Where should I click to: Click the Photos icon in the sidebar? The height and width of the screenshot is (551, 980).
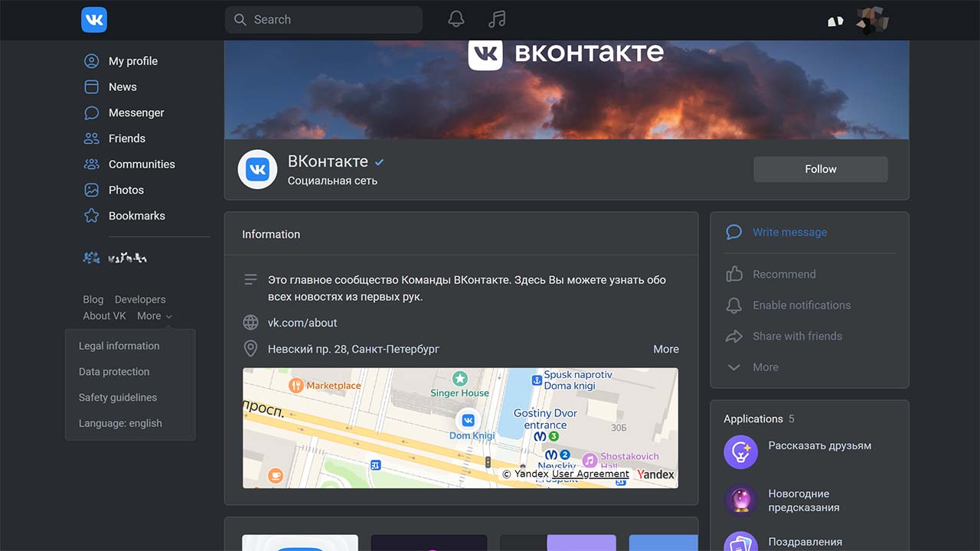[x=91, y=190]
